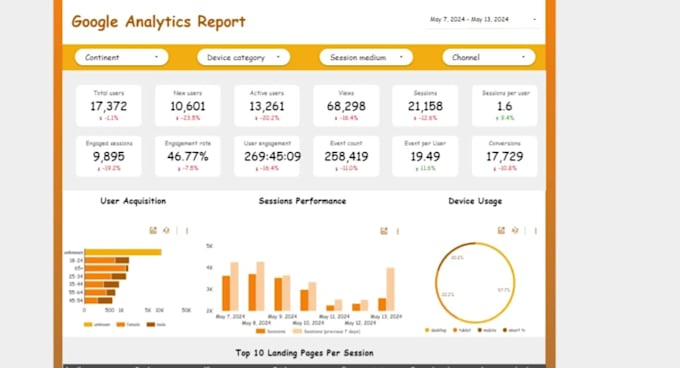The image size is (680, 368).
Task: Click the 18-24 age bar in User Acquisition
Action: [107, 260]
